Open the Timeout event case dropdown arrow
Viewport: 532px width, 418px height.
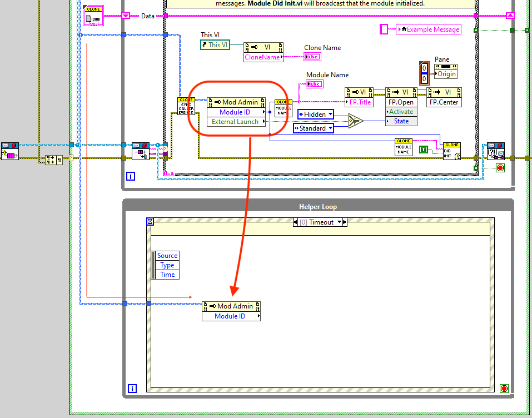click(339, 222)
